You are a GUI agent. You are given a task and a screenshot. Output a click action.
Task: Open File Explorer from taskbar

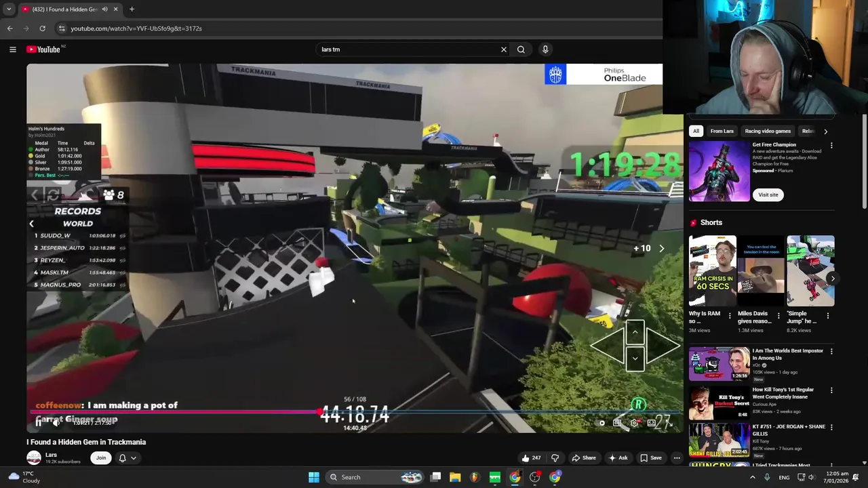(x=455, y=477)
